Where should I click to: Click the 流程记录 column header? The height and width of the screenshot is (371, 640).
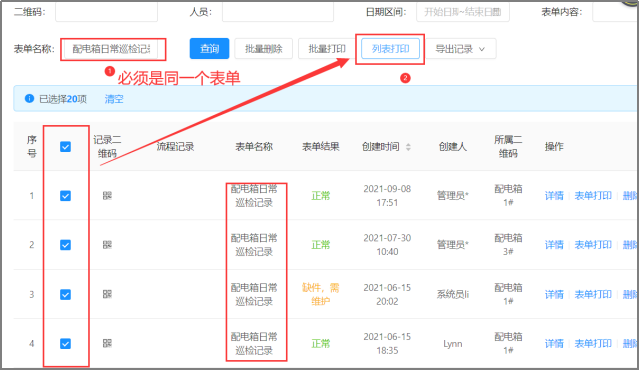(x=175, y=147)
